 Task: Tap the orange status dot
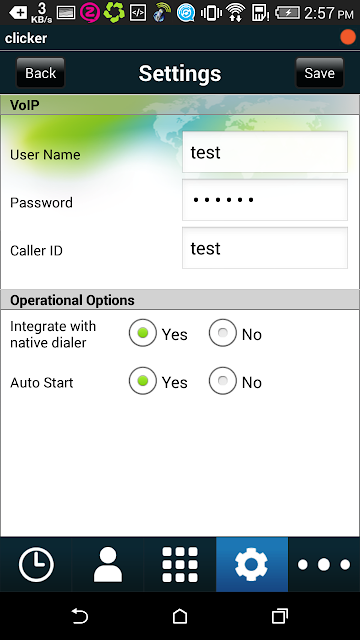click(x=348, y=38)
